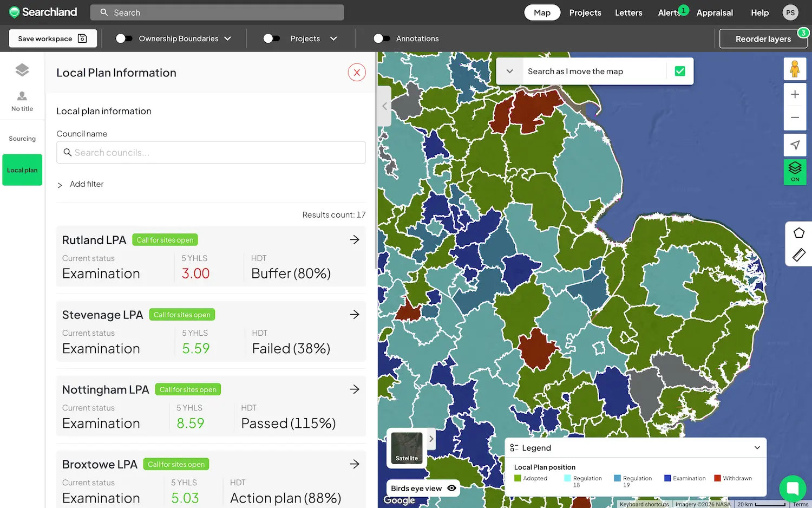Viewport: 812px width, 508px height.
Task: Toggle the green layers ON icon
Action: [795, 172]
